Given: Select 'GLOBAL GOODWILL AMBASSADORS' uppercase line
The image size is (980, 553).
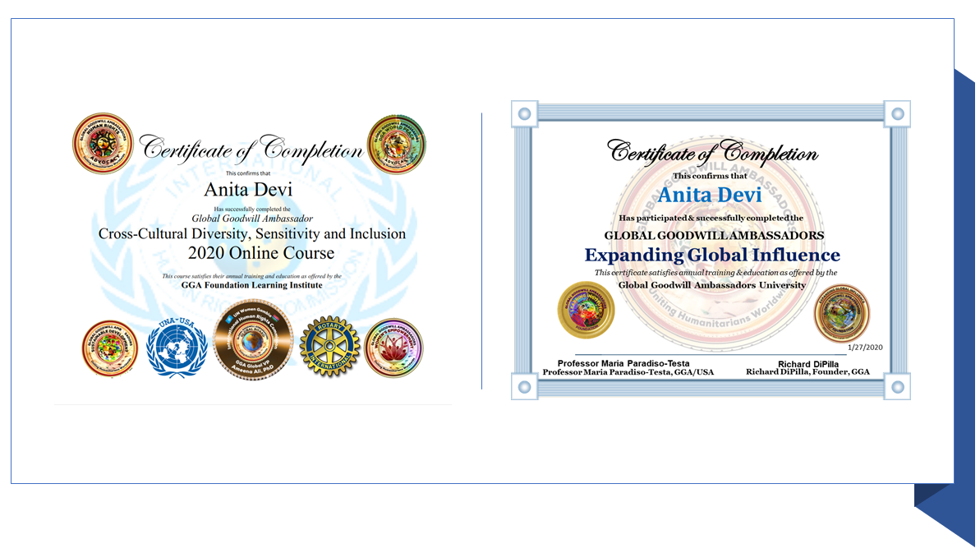Looking at the screenshot, I should (714, 236).
